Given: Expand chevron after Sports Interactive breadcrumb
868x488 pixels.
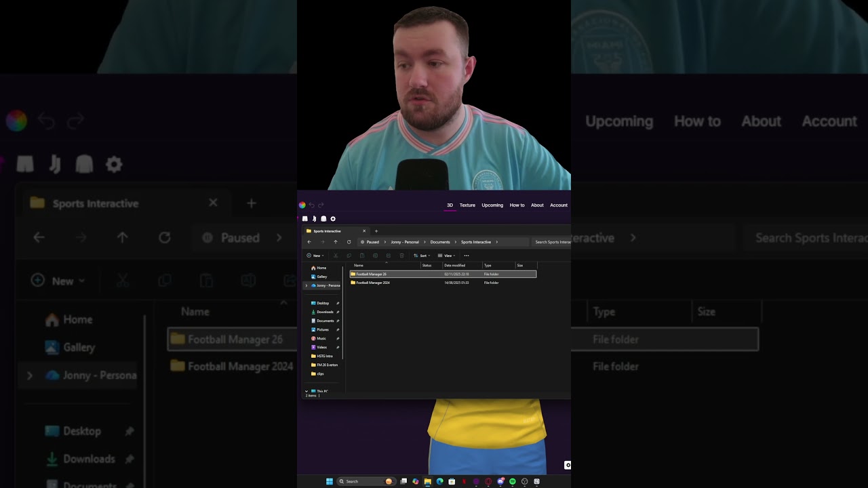Looking at the screenshot, I should coord(496,242).
